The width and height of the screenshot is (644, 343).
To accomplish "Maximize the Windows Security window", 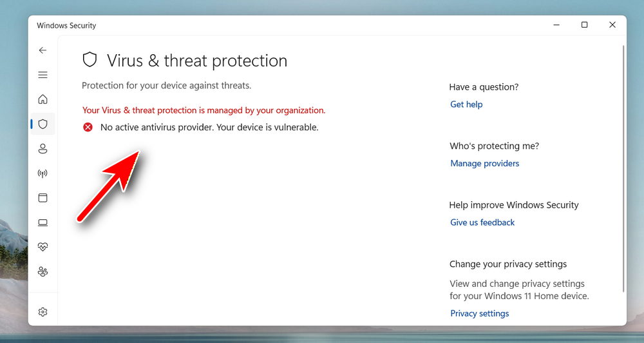I will point(584,25).
